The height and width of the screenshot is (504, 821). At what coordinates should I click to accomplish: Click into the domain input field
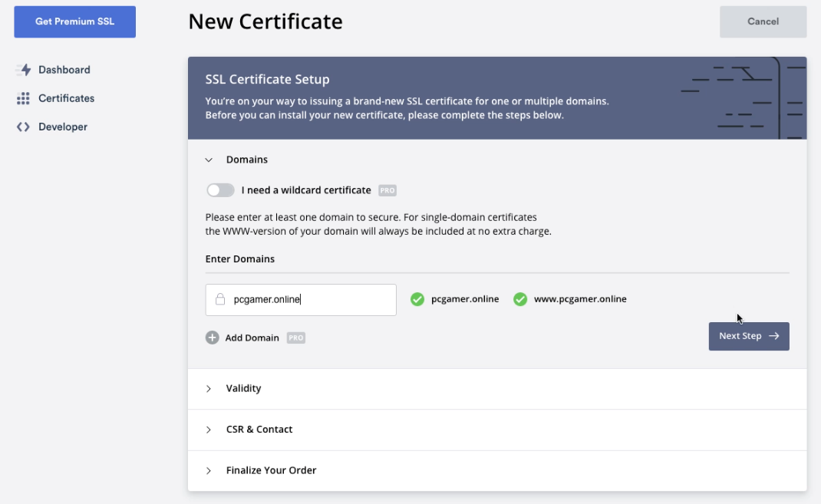[301, 299]
